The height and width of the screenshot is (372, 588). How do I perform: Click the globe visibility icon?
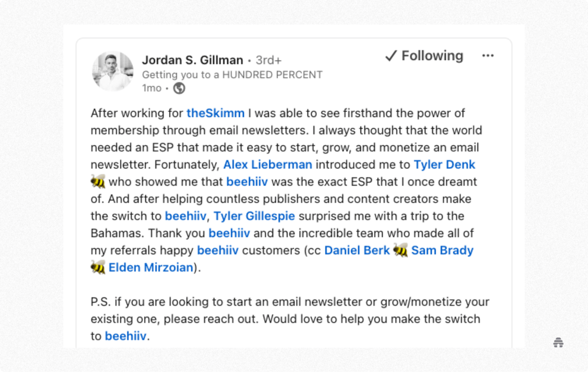coord(179,88)
